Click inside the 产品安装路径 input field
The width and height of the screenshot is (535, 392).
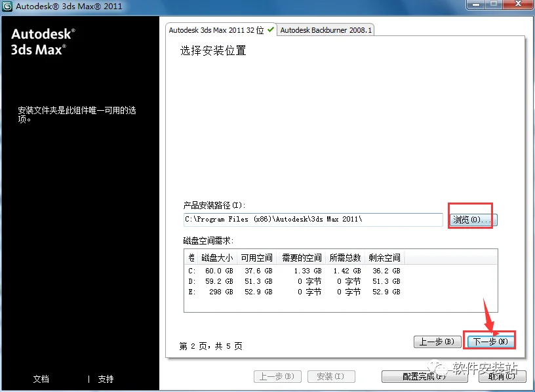[313, 220]
